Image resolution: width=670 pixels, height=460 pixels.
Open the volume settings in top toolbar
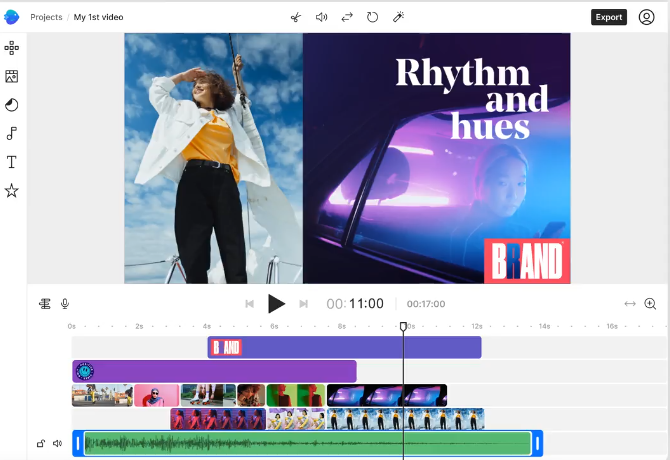pyautogui.click(x=322, y=17)
